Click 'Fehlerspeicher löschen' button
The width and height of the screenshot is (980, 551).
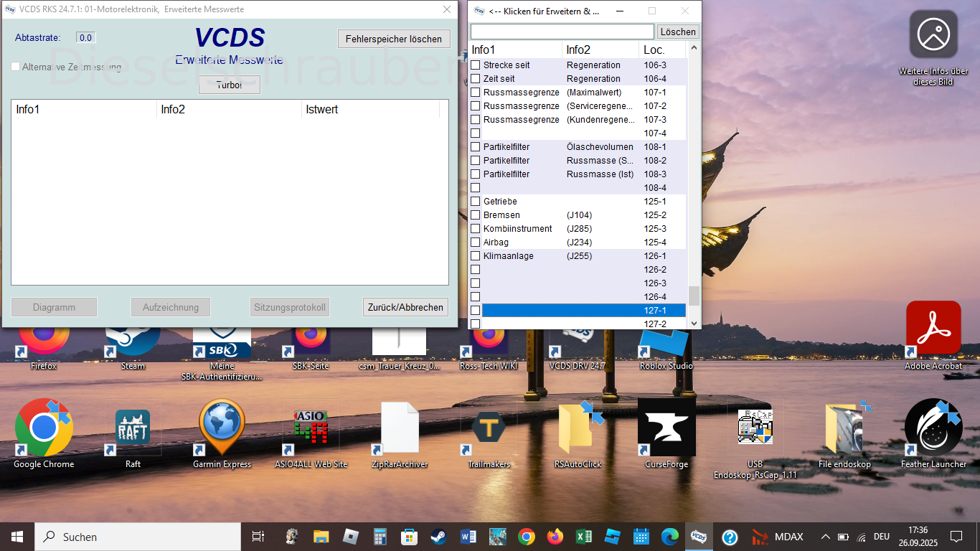click(x=394, y=39)
